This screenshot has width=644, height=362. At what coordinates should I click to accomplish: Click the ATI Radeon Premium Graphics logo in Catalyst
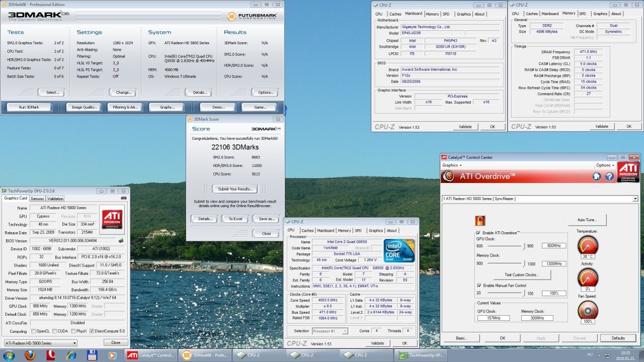coord(628,172)
